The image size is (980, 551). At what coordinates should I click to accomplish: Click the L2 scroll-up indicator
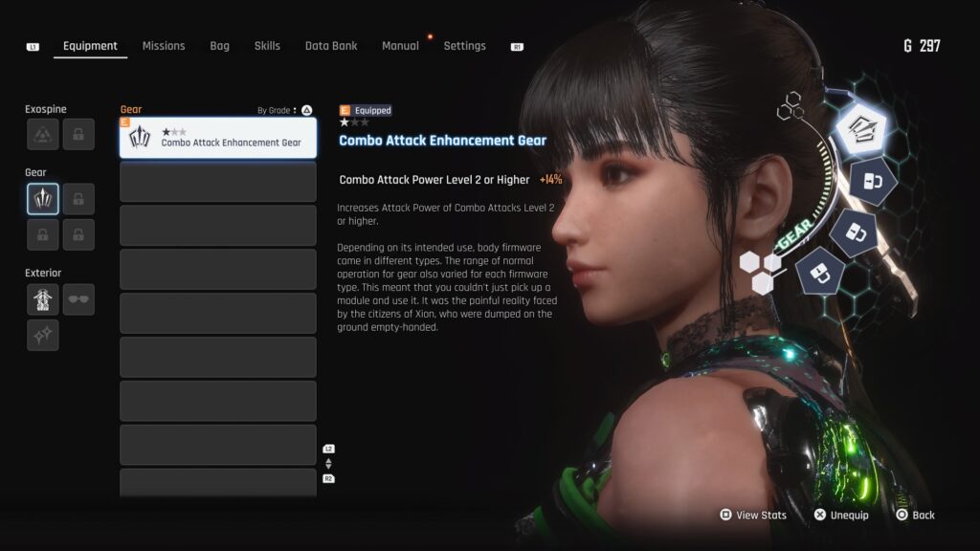click(x=329, y=449)
